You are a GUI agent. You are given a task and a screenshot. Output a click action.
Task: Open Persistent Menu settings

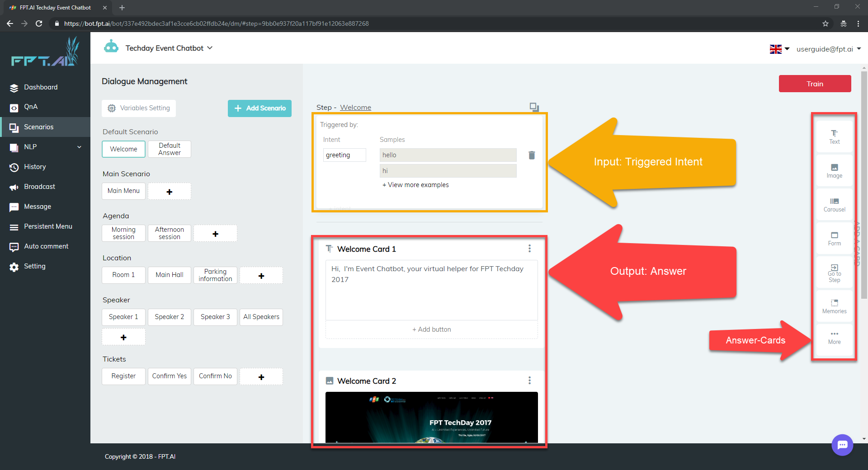(48, 226)
